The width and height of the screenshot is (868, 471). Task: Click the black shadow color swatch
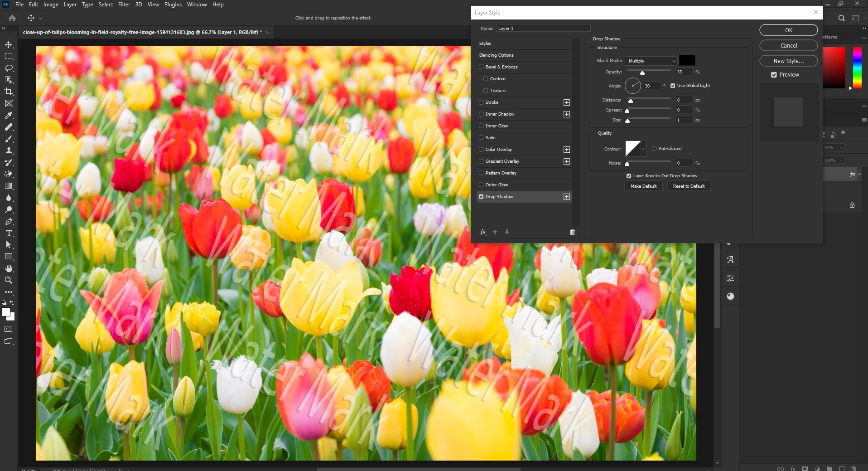687,60
